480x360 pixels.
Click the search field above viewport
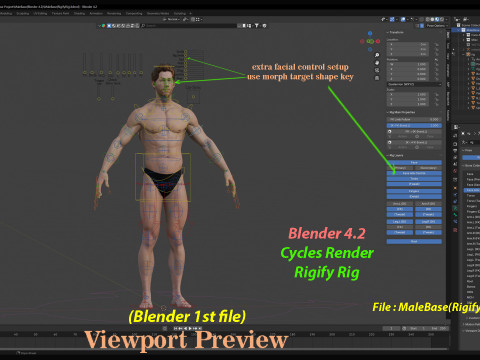click(x=190, y=25)
